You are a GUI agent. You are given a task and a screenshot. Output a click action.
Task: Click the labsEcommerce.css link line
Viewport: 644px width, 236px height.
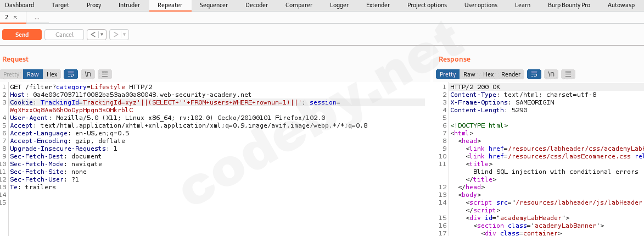555,157
